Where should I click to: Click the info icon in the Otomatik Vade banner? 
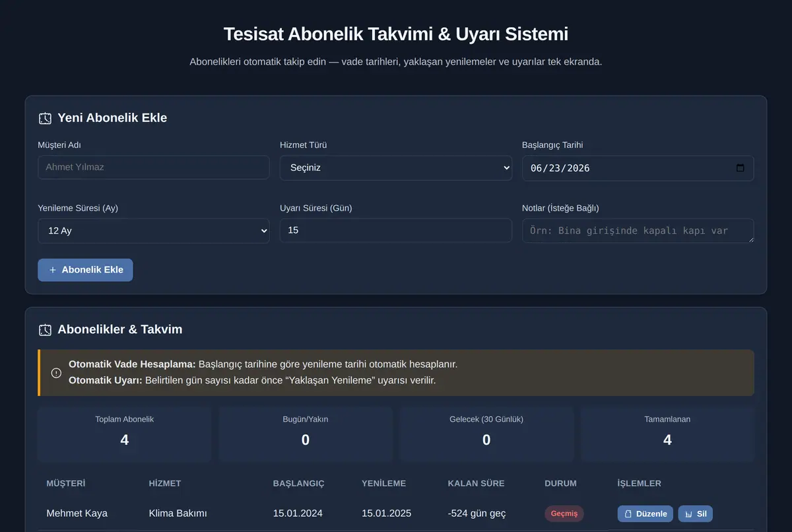click(56, 372)
